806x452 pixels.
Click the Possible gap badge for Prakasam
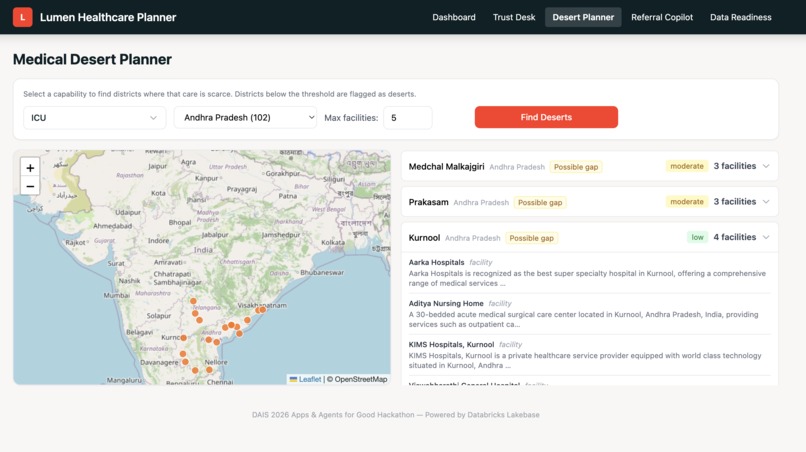(540, 203)
